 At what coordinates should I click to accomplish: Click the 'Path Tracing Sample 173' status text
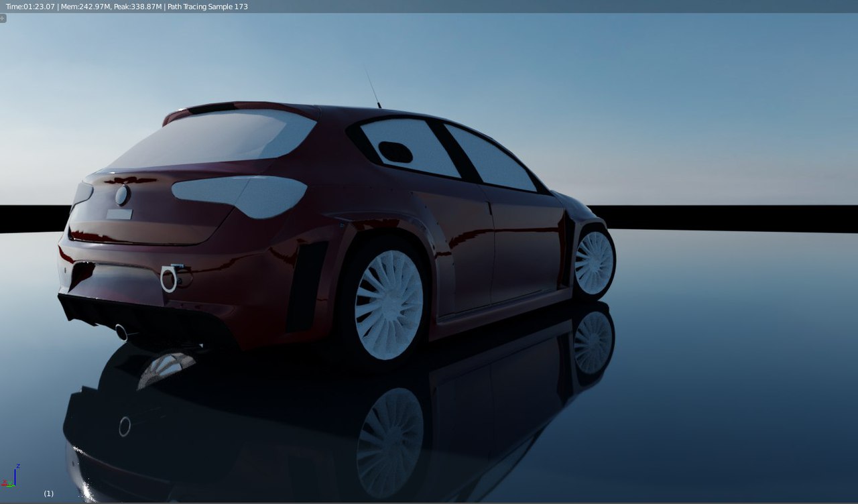click(x=208, y=7)
